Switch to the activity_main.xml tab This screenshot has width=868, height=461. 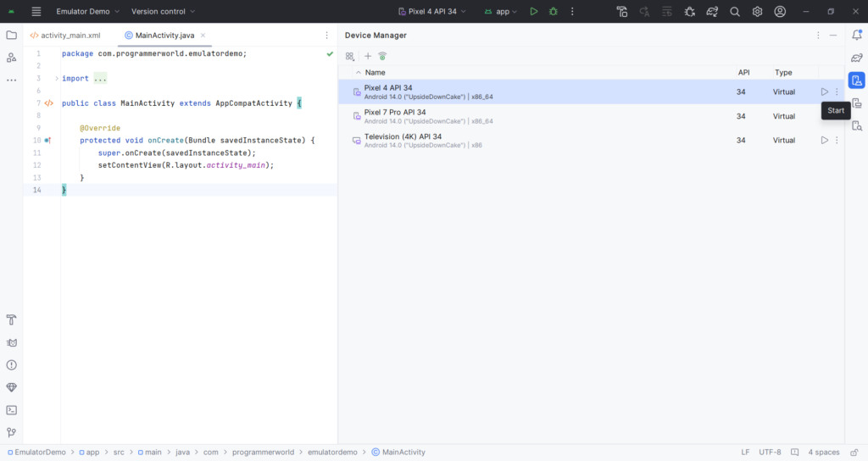(65, 36)
